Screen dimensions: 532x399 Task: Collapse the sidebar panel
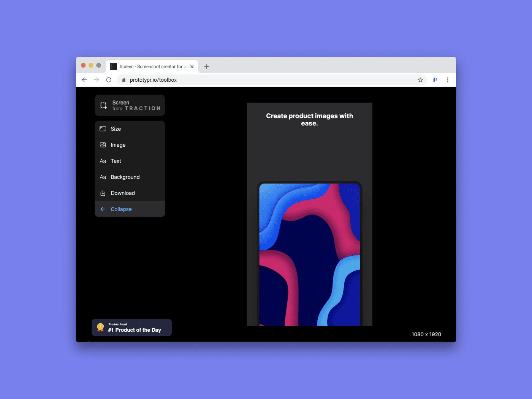(121, 209)
